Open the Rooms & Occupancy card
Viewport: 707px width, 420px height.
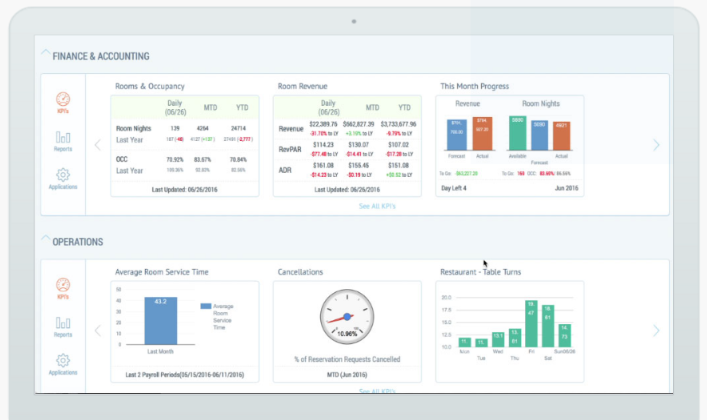tap(185, 146)
